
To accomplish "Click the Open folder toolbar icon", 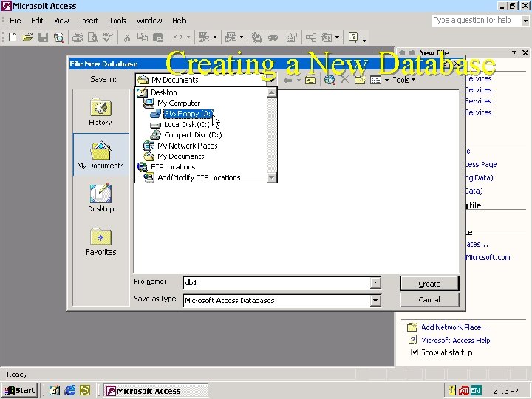I will coord(28,37).
